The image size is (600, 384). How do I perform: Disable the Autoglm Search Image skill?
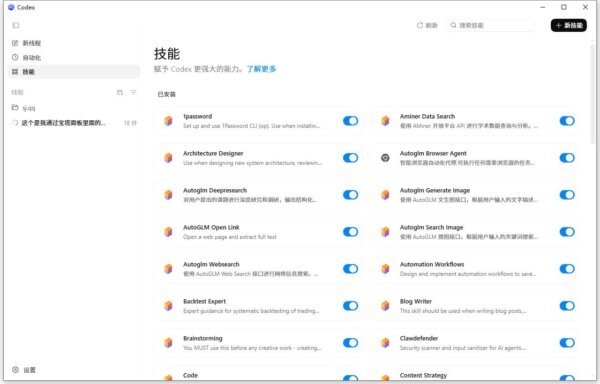[x=567, y=232]
